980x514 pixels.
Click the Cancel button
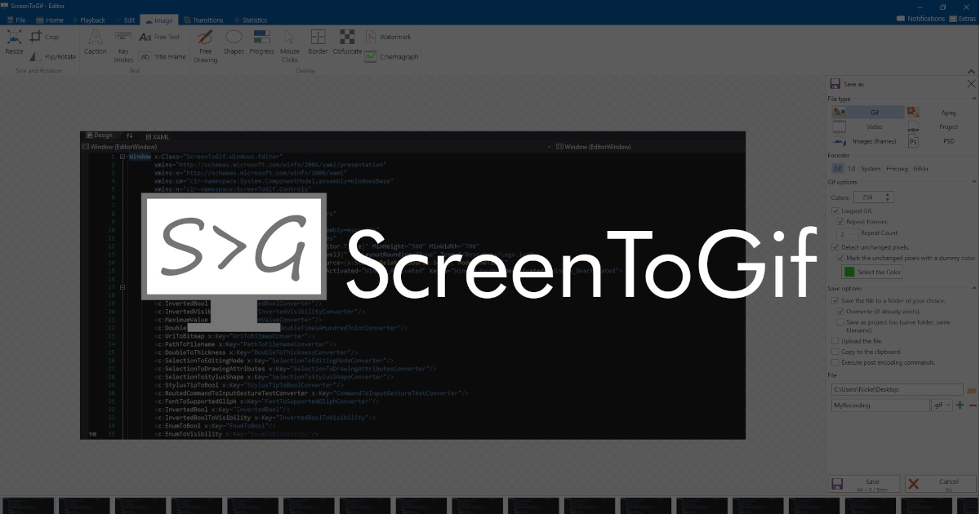coord(941,484)
